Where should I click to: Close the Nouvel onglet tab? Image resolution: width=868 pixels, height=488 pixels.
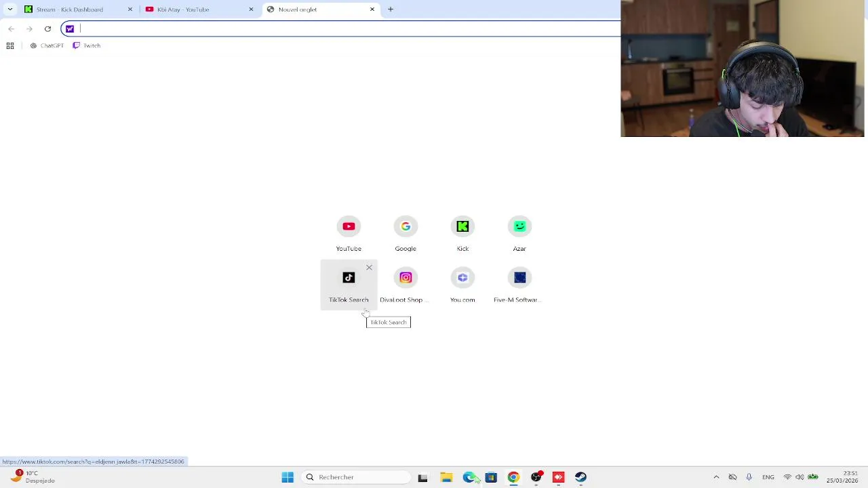click(x=372, y=9)
